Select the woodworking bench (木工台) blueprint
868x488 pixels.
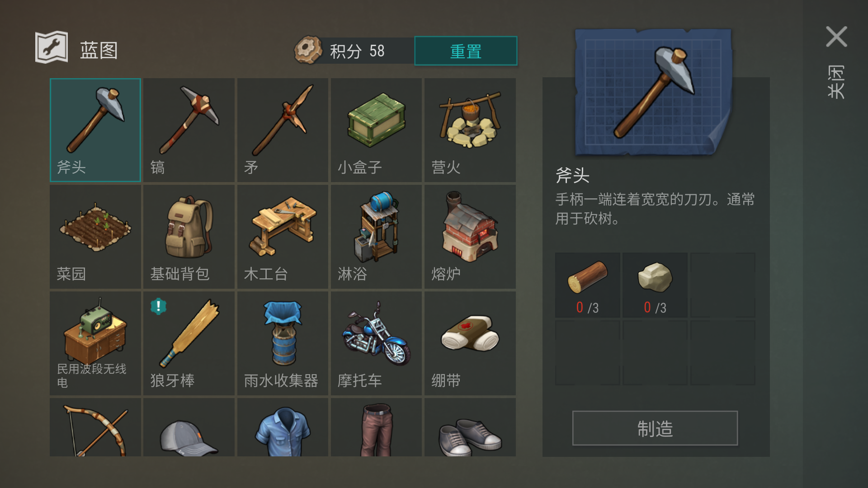[x=283, y=237]
